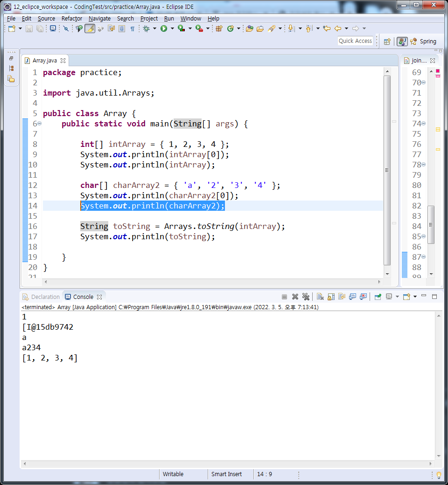
Task: Open the Terminal icon in toolbar
Action: pos(53,29)
